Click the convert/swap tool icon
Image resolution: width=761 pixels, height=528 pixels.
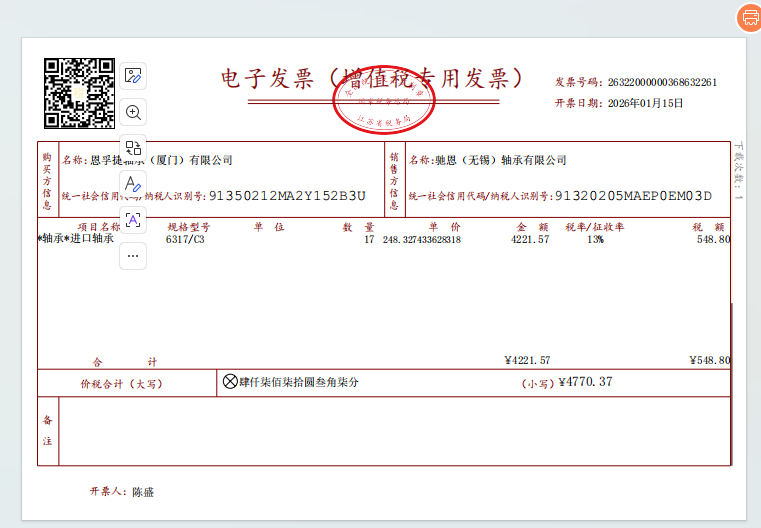point(133,148)
